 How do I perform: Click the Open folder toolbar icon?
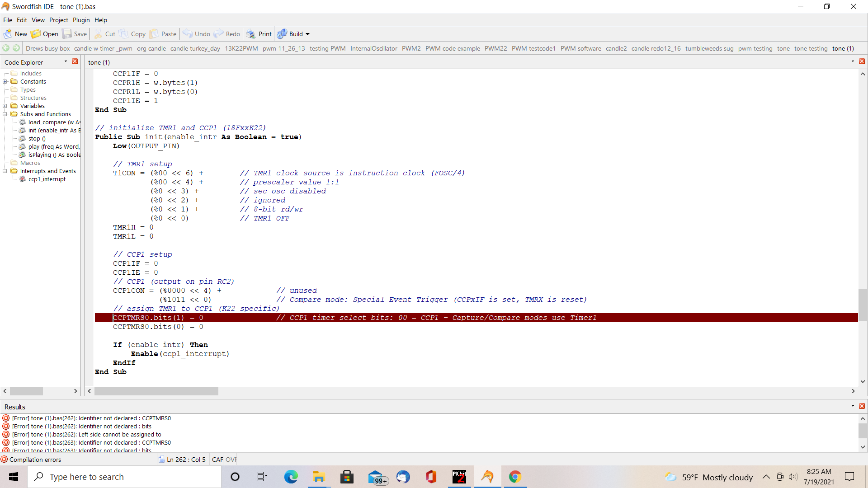[36, 34]
